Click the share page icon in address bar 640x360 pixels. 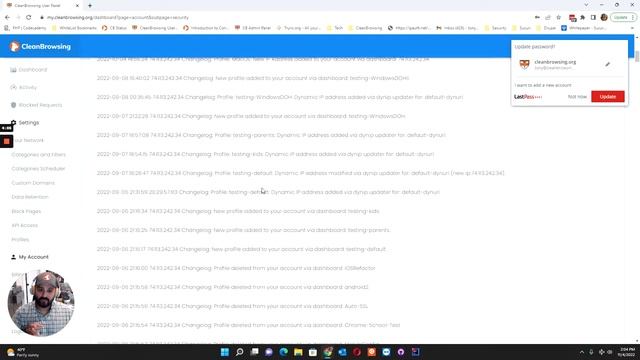548,18
